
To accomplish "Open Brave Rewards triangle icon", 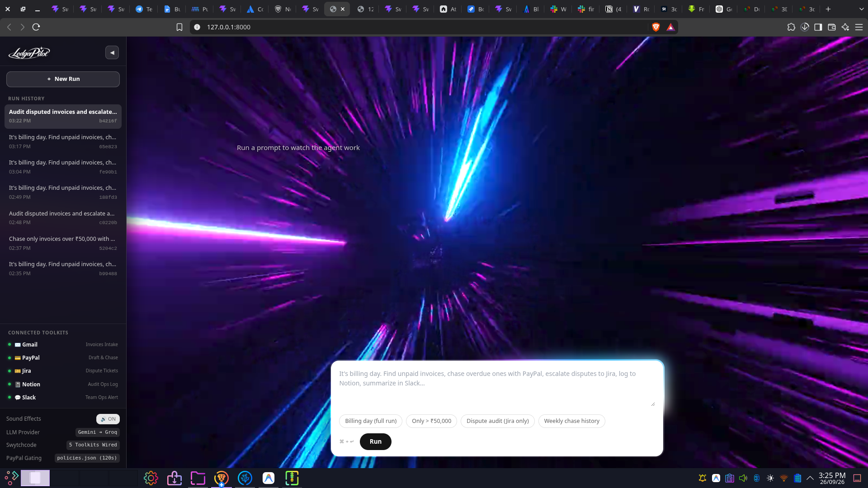I will (670, 27).
